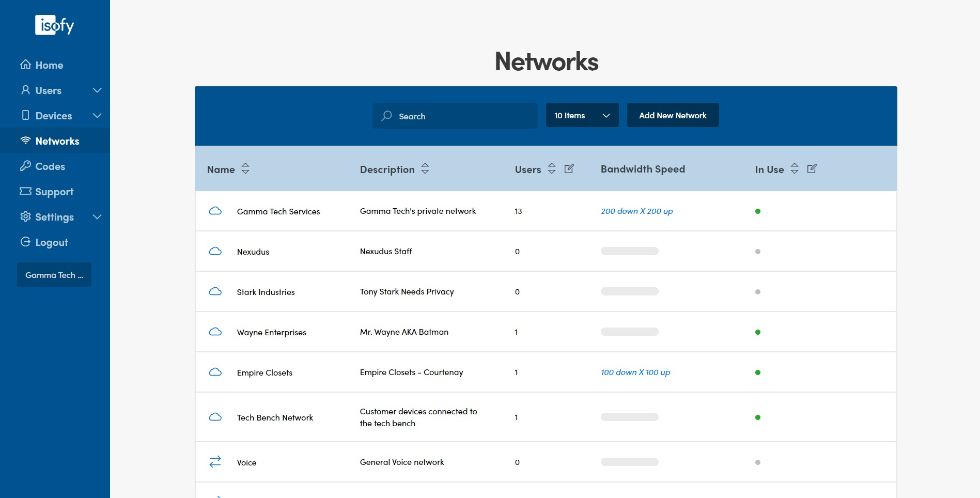Click grey In Use dot for Voice
The width and height of the screenshot is (980, 498).
coord(758,462)
